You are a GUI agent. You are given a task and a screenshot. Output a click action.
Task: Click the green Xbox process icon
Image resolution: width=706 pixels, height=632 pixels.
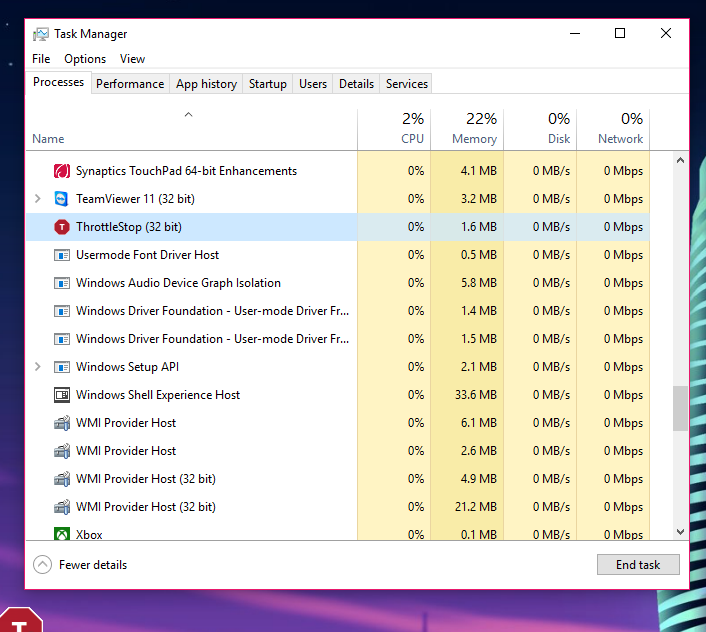(x=62, y=534)
